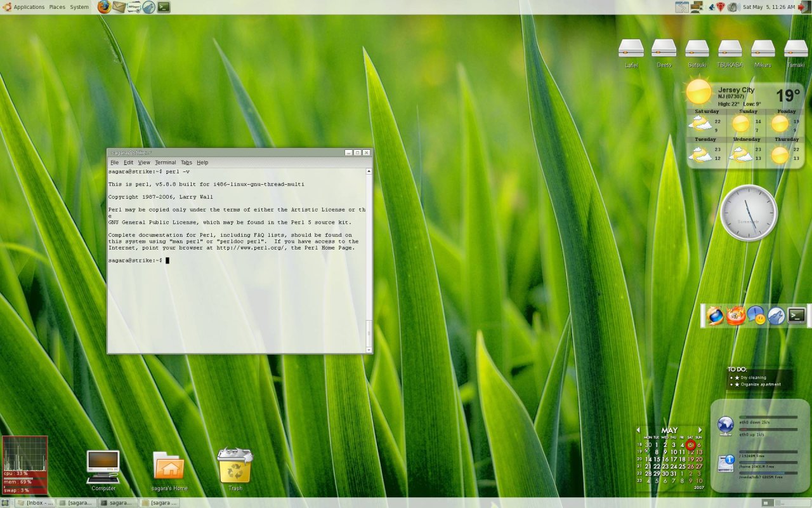Go to previous month in calendar widget
The image size is (812, 508).
pyautogui.click(x=638, y=430)
